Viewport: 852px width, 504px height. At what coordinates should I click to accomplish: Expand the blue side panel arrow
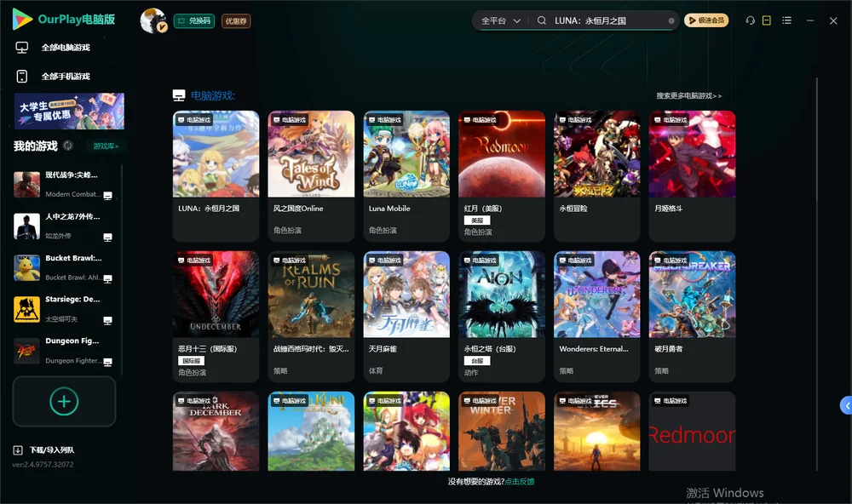coord(847,406)
